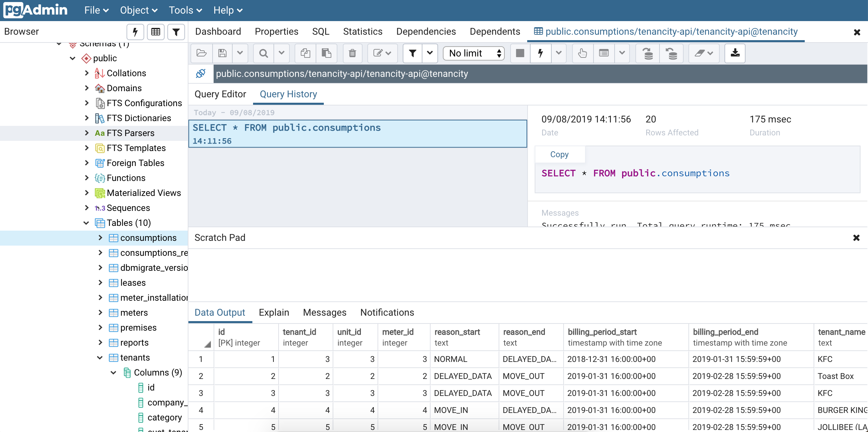This screenshot has height=432, width=868.
Task: Click the Download as CSV icon
Action: tap(735, 53)
